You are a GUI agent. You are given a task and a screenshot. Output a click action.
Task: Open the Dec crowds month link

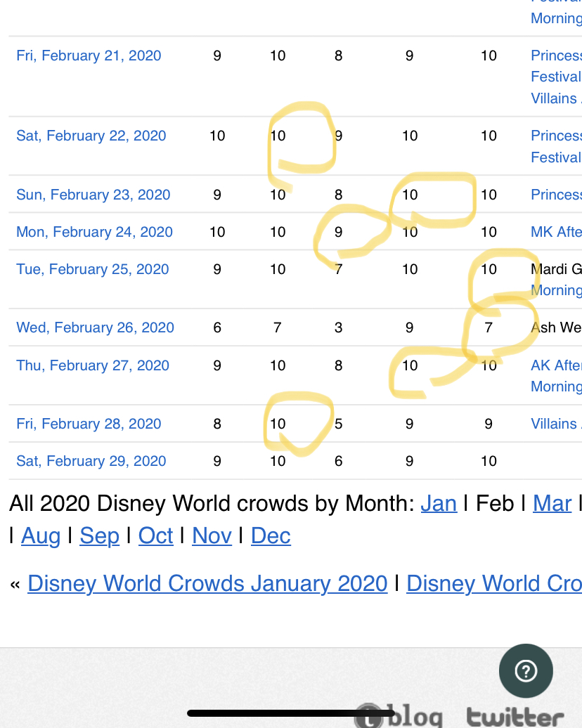(271, 536)
